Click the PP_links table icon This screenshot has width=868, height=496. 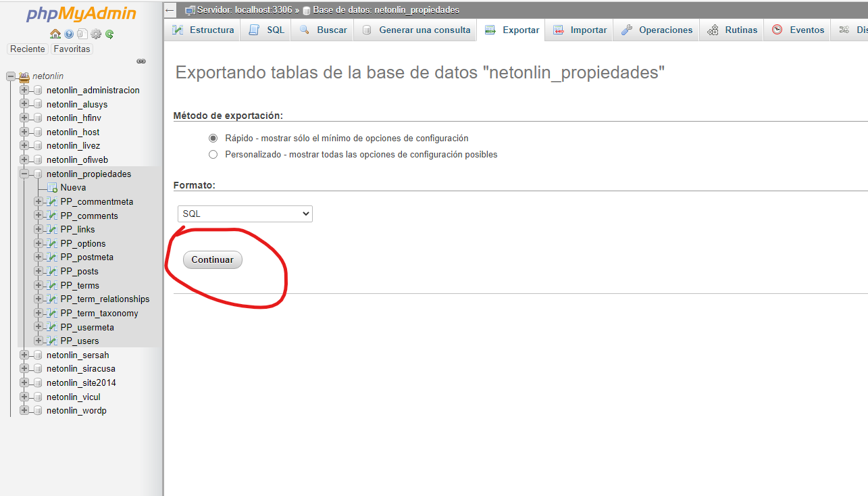point(52,229)
